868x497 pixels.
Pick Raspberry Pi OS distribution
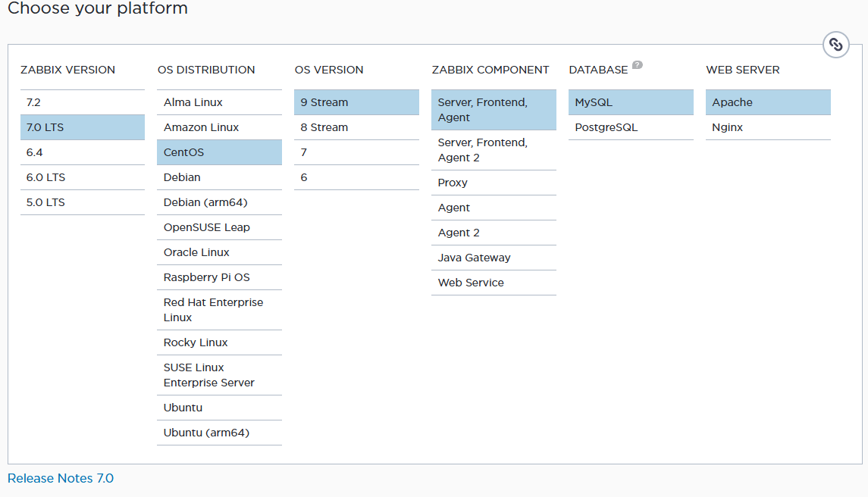click(219, 277)
